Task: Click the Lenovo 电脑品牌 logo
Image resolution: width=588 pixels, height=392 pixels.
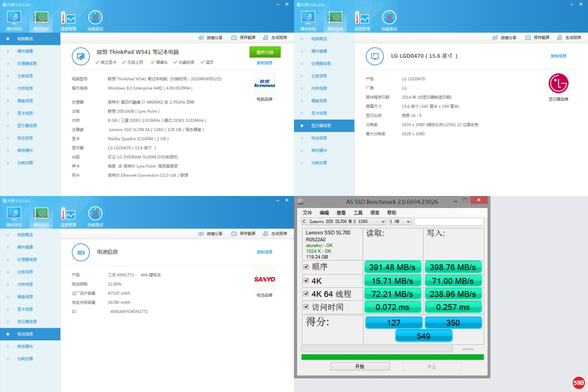Action: click(265, 83)
